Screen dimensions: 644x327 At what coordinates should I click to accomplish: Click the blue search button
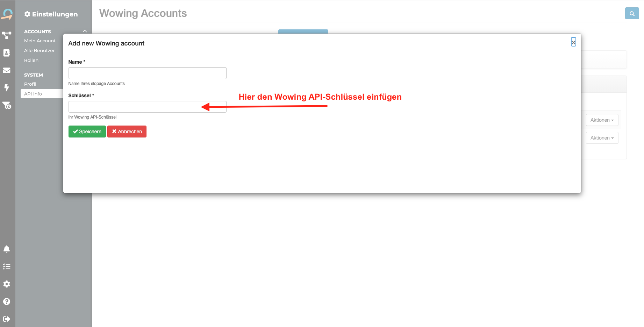[632, 14]
